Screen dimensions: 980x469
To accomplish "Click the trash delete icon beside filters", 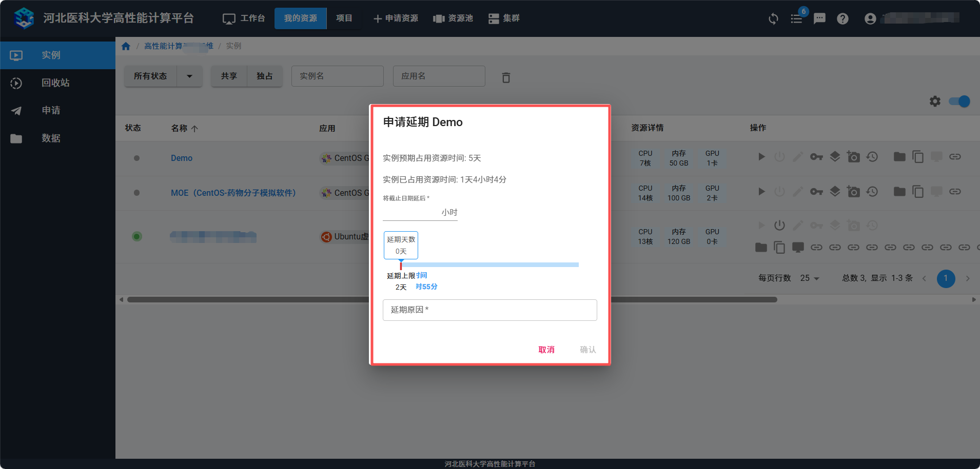I will coord(506,77).
